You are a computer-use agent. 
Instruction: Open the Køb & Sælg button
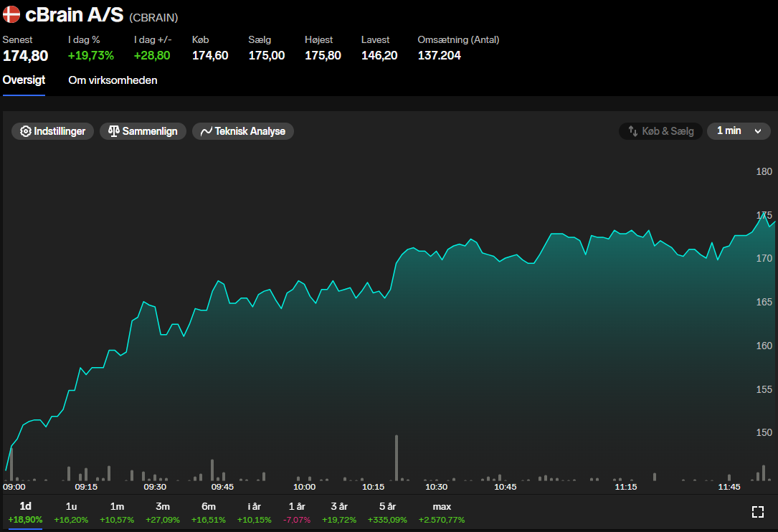click(660, 131)
